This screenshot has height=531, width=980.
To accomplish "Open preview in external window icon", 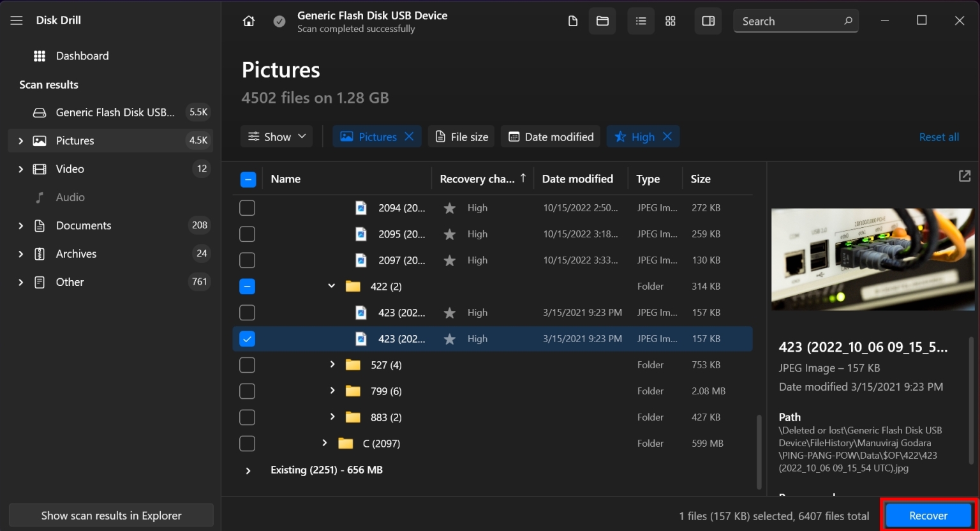I will pos(965,176).
